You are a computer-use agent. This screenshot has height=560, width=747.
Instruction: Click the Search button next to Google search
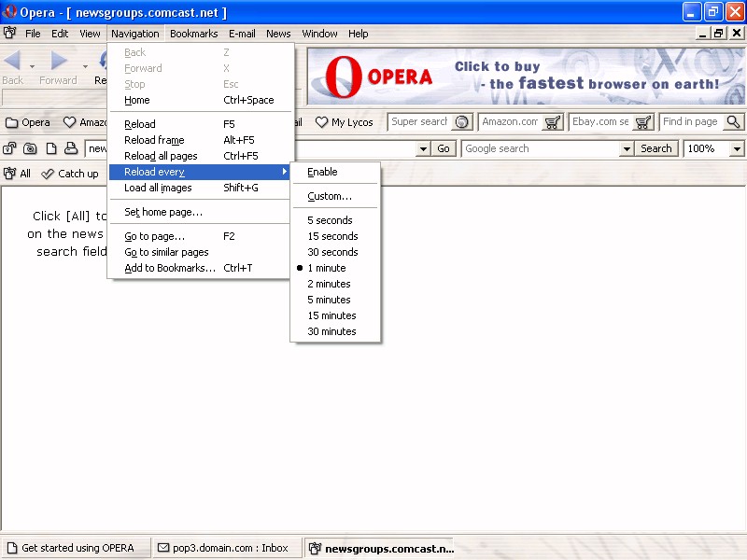click(x=655, y=148)
